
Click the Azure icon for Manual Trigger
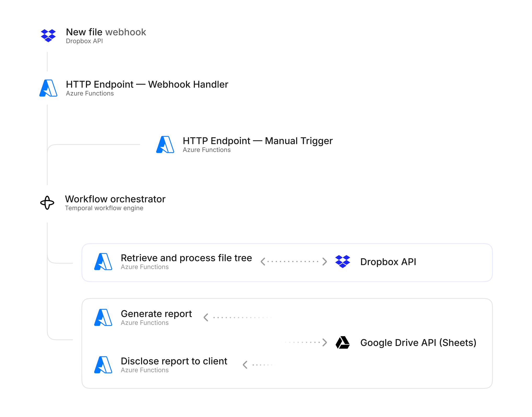[165, 144]
